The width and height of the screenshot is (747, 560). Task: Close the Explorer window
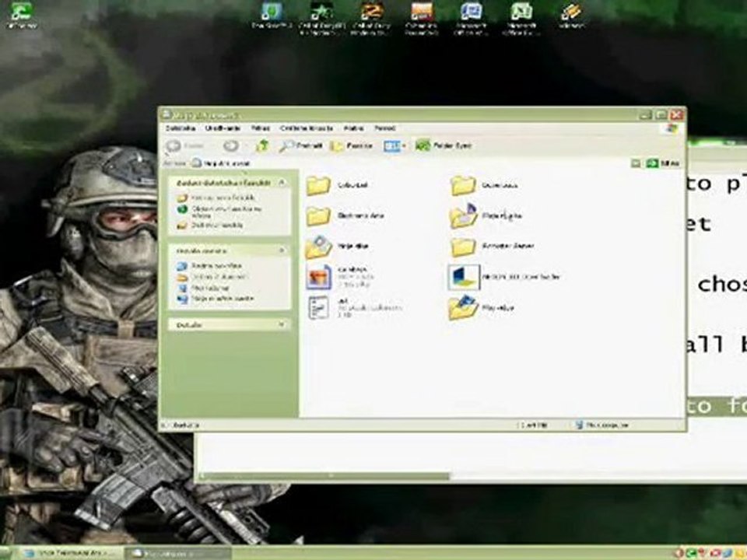(x=676, y=115)
